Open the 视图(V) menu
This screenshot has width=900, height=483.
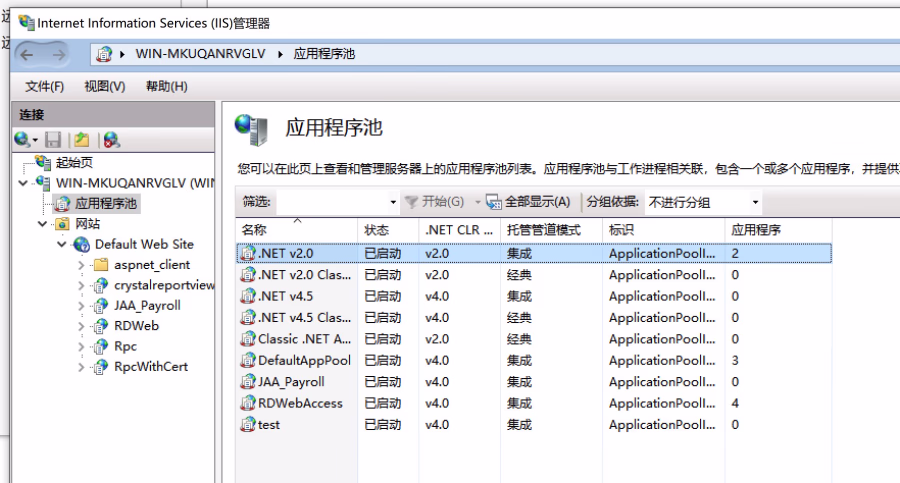[x=104, y=87]
